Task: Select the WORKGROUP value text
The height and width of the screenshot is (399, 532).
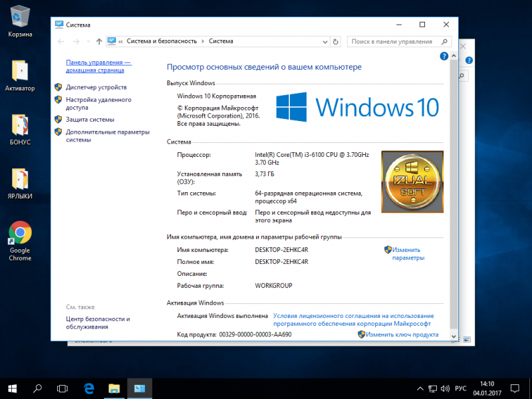Action: coord(273,286)
